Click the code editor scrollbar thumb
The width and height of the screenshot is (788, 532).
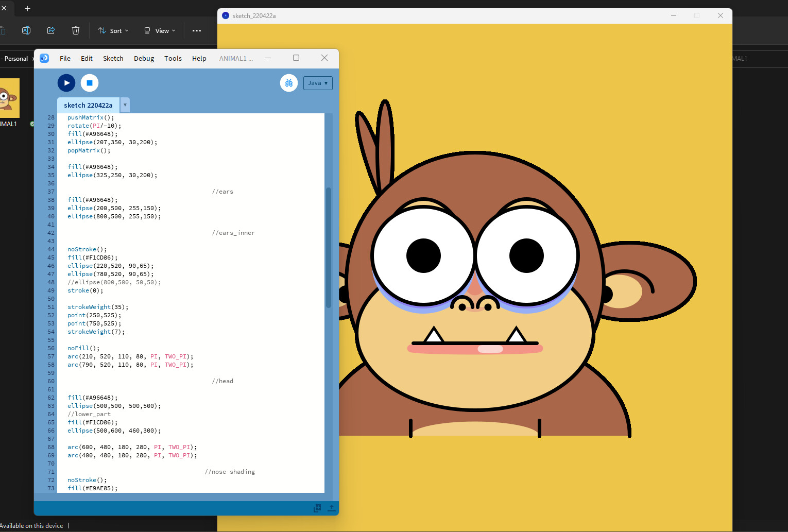329,247
